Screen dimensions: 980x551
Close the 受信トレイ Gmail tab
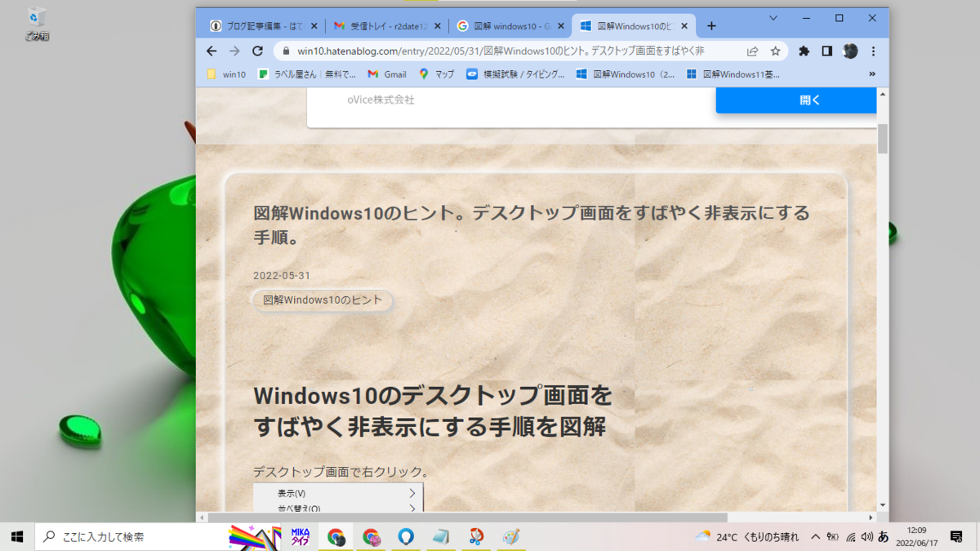[437, 26]
